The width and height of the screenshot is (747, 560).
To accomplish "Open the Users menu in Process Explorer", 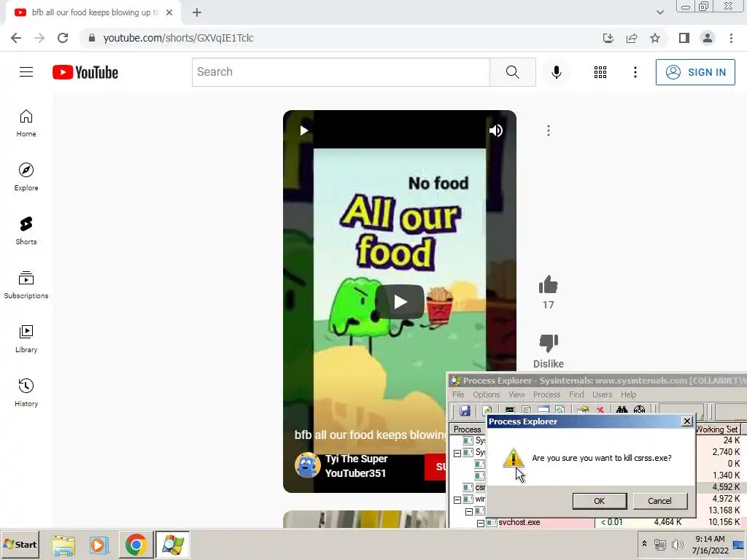I will (602, 394).
